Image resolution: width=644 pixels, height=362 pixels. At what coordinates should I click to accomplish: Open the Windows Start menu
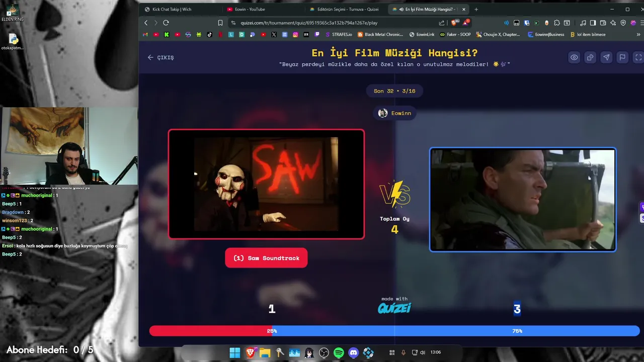point(235,352)
